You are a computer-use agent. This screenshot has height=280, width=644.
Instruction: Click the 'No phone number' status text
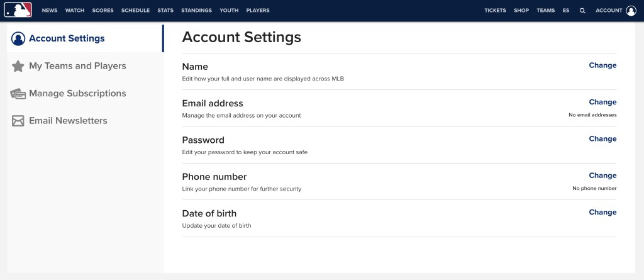[595, 189]
